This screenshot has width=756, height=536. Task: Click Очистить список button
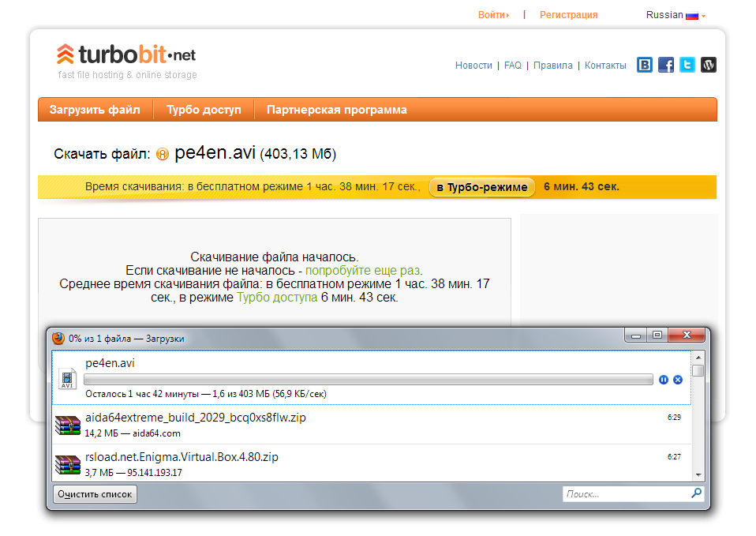[x=95, y=494]
